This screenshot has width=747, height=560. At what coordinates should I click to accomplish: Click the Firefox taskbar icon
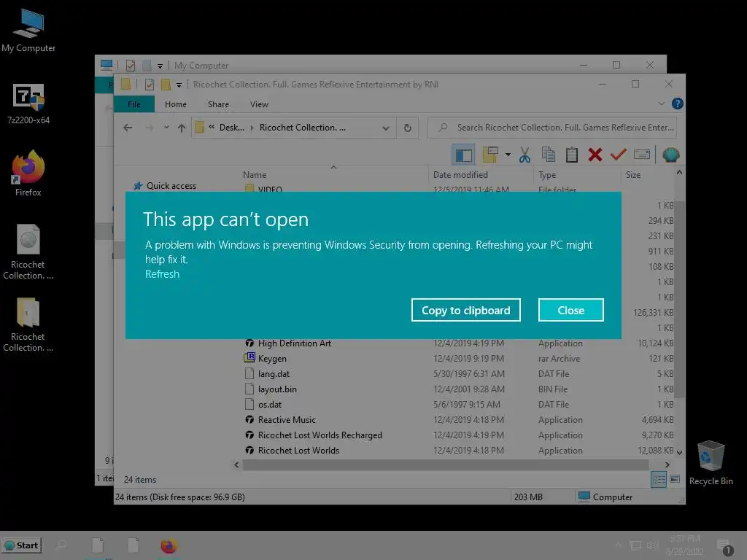[x=169, y=545]
